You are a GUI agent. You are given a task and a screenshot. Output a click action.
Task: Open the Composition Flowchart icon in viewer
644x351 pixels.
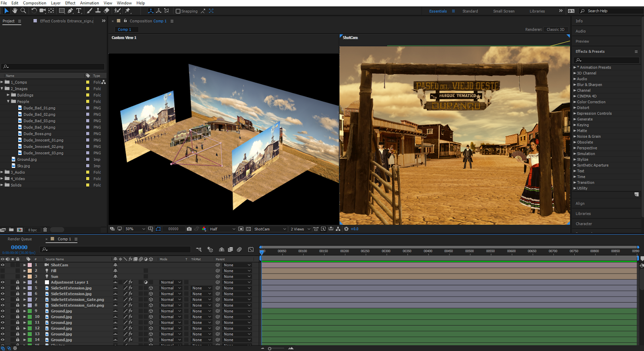coord(338,229)
